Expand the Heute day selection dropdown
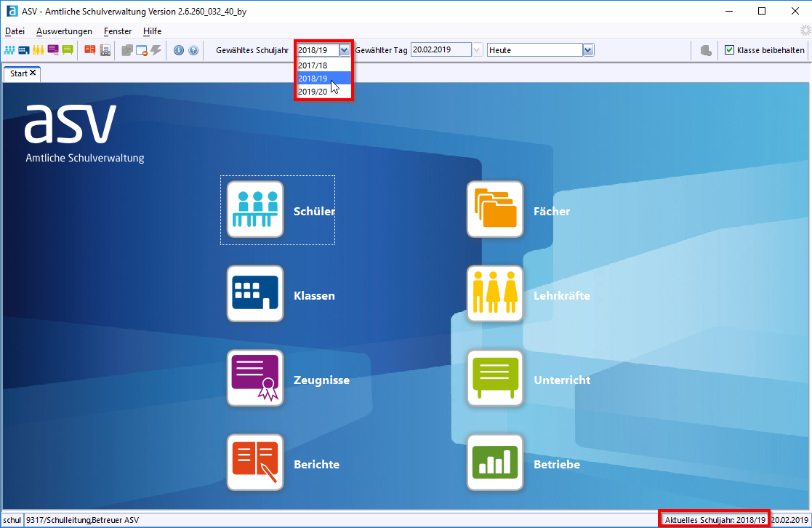Viewport: 812px width, 528px height. coord(588,50)
